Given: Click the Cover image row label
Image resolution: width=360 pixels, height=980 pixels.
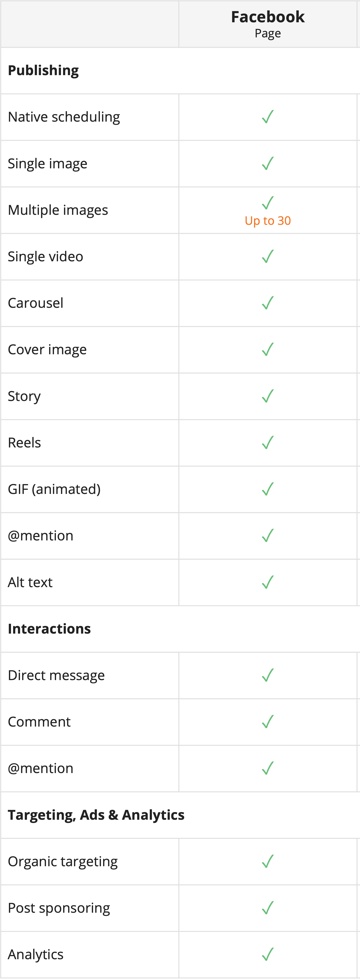Looking at the screenshot, I should pyautogui.click(x=47, y=350).
